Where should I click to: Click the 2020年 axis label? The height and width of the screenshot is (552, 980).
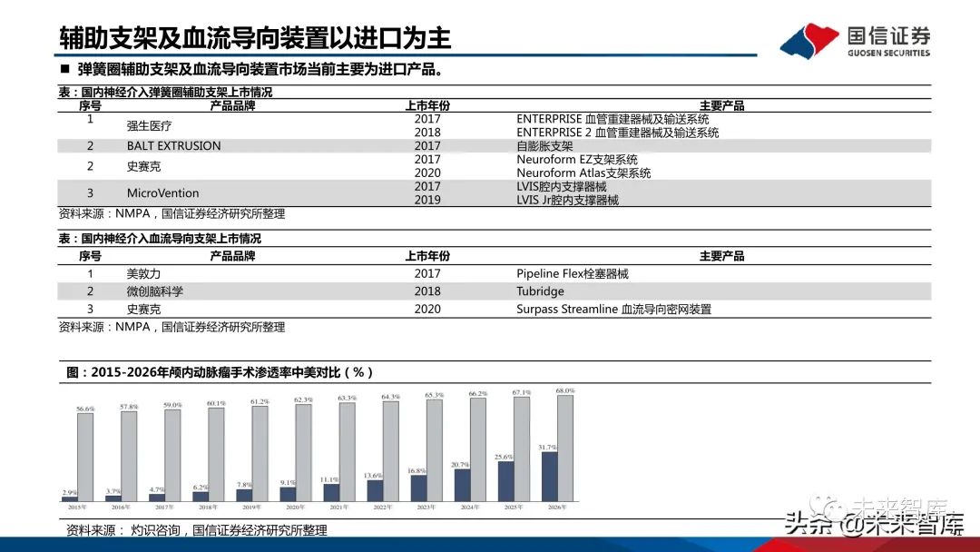click(x=296, y=508)
